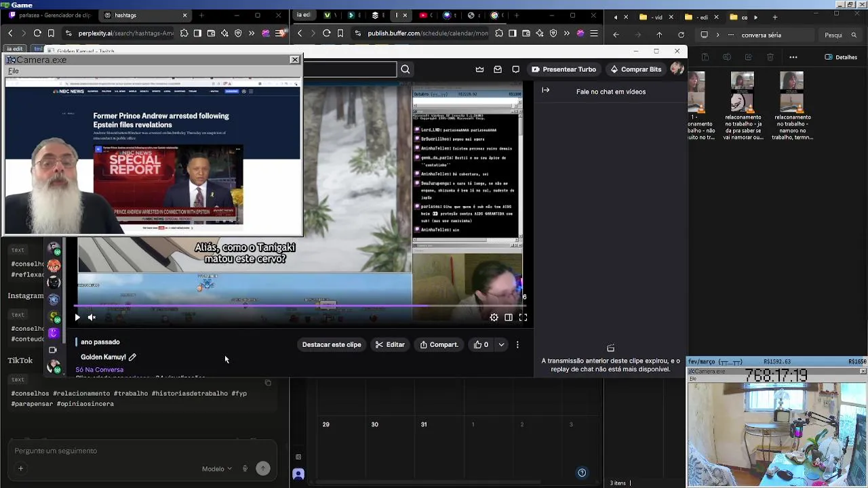This screenshot has height=488, width=868.
Task: Open the Só Na Conversa channel link
Action: tap(99, 369)
